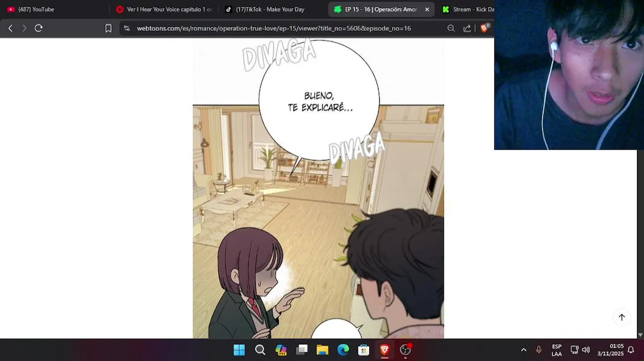Open the Windows Start menu
The width and height of the screenshot is (644, 361).
point(239,350)
